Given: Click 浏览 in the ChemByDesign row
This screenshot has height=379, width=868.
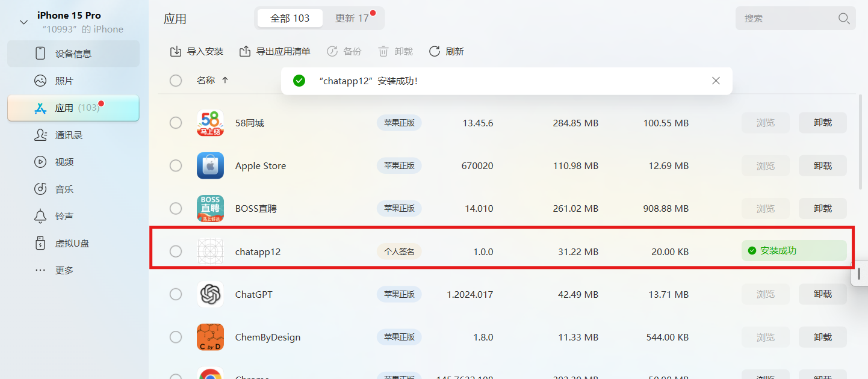Looking at the screenshot, I should (x=765, y=337).
